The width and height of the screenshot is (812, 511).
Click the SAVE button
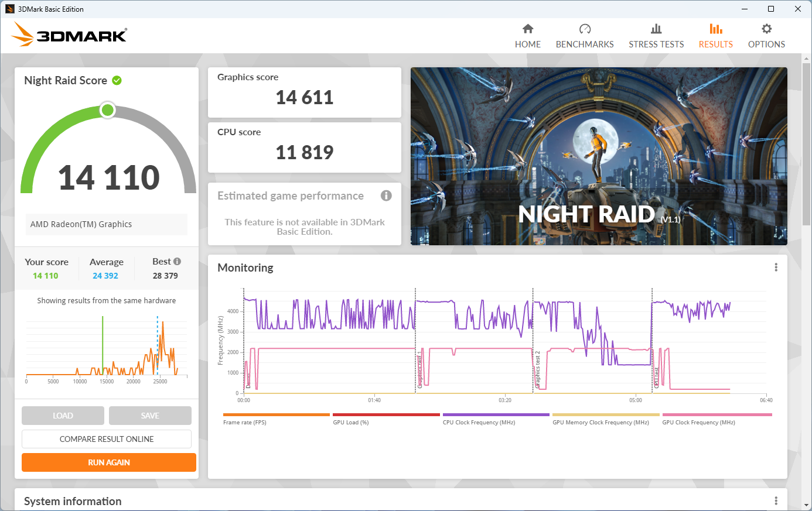point(150,416)
